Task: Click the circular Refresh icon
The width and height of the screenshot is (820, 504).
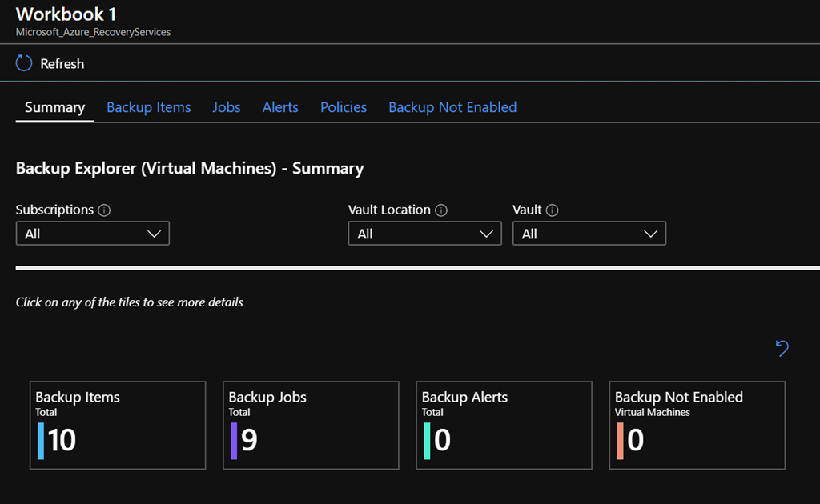Action: click(x=24, y=63)
